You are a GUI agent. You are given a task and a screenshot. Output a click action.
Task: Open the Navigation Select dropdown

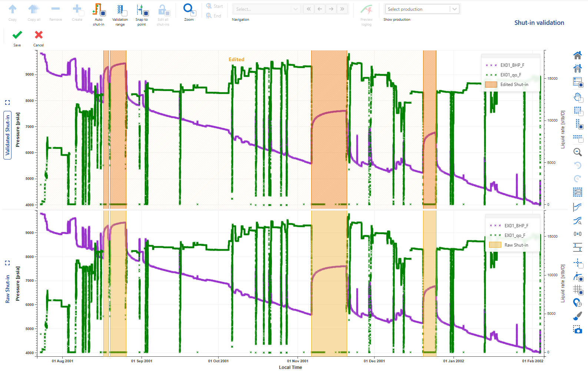pos(266,9)
